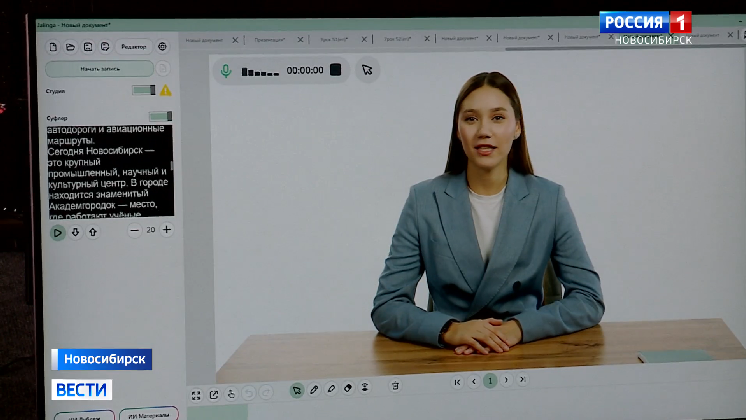The image size is (746, 420).
Task: Switch to the Урок 51 tab
Action: pyautogui.click(x=334, y=39)
